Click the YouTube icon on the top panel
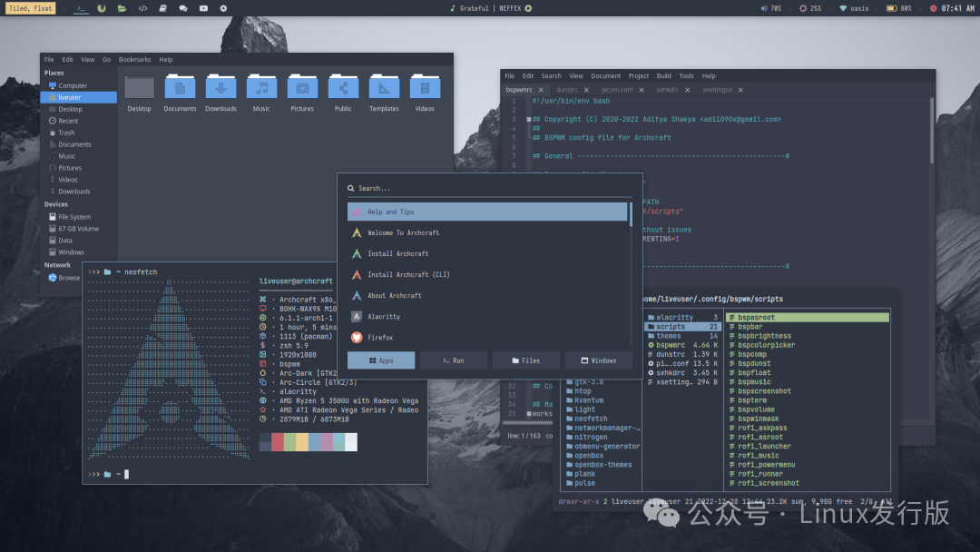980x552 pixels. [x=203, y=8]
